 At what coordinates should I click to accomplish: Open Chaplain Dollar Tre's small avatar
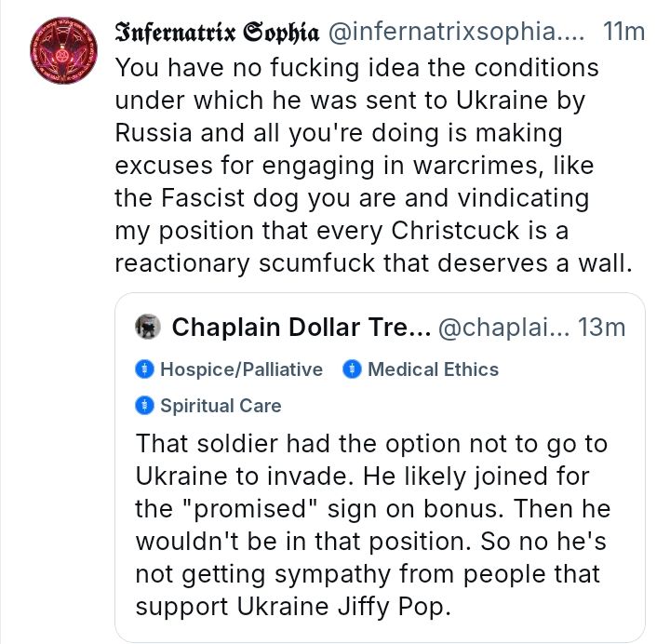[148, 327]
